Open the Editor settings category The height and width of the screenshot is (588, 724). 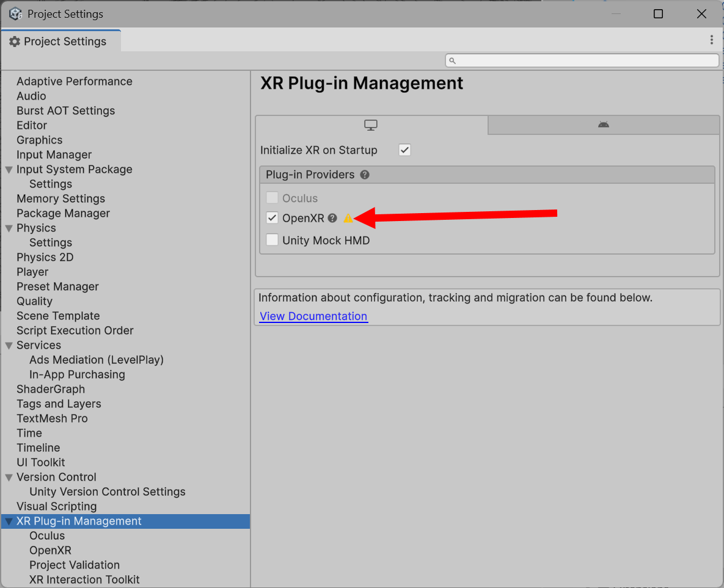[x=32, y=126]
